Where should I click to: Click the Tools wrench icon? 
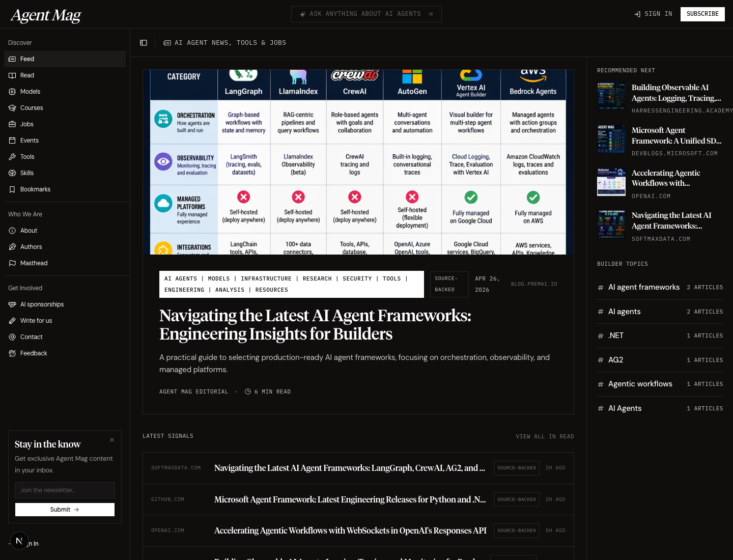point(12,157)
